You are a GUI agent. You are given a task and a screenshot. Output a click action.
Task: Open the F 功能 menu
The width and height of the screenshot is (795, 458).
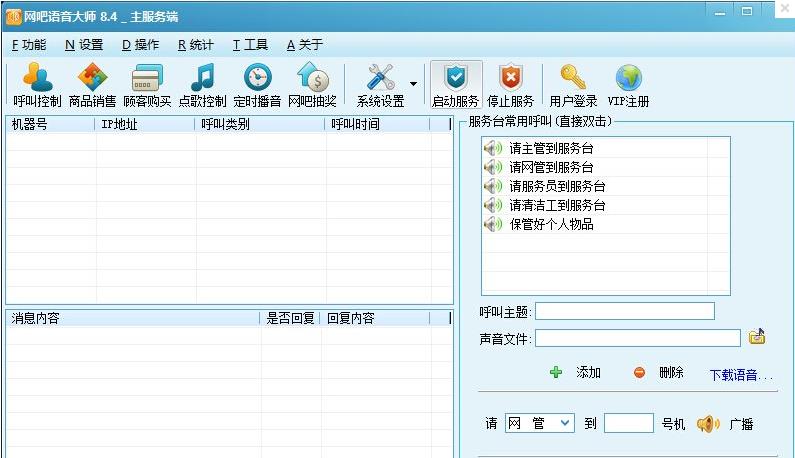click(29, 45)
